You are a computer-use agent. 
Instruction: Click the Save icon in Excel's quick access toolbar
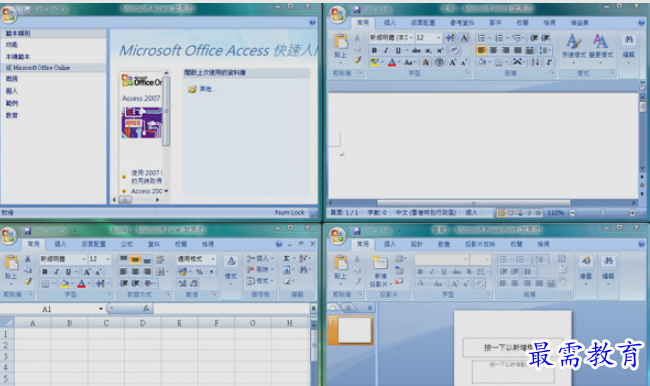27,231
